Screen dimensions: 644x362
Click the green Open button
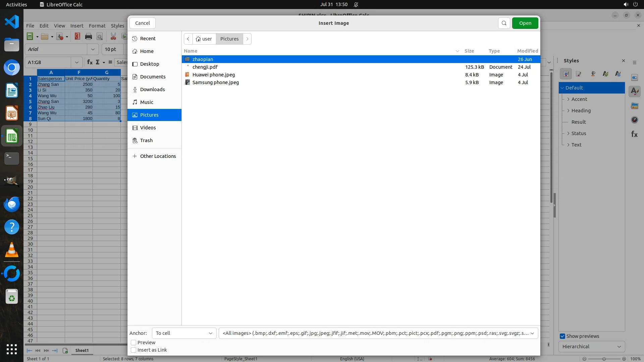(525, 23)
